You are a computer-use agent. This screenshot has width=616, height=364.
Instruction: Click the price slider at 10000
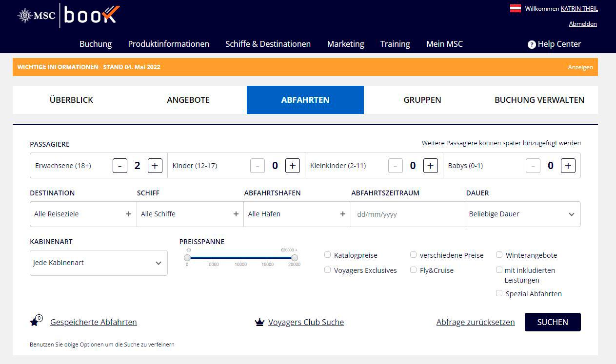coord(241,257)
